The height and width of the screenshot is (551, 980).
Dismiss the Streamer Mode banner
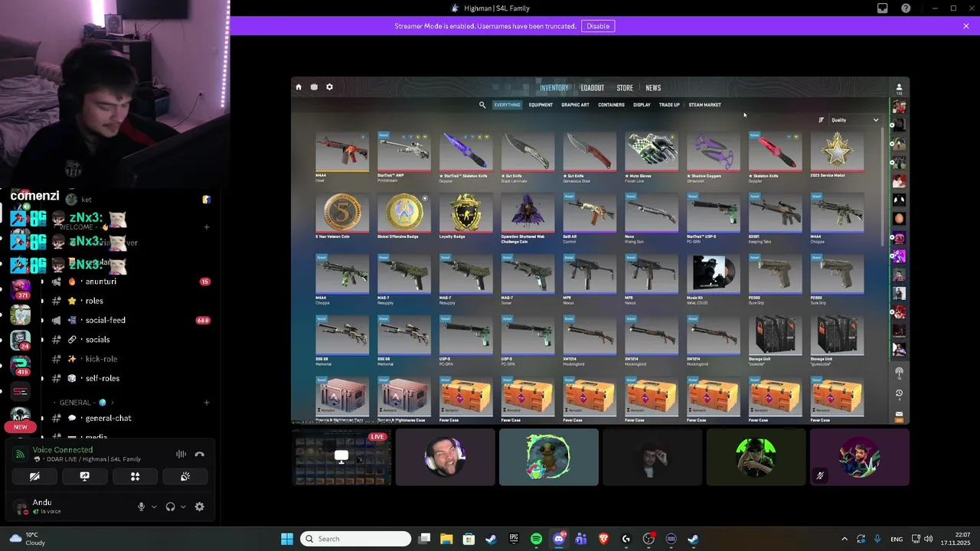point(966,26)
